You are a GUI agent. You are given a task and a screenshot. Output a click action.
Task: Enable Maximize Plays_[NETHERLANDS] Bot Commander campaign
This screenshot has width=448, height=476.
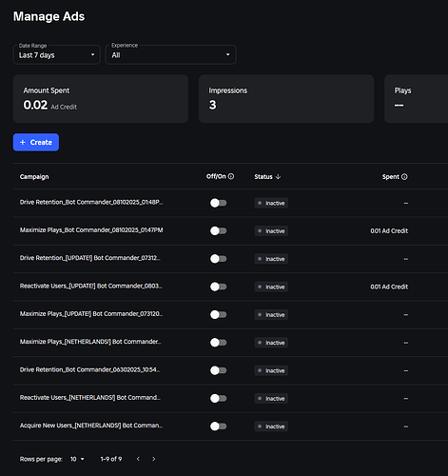(219, 343)
